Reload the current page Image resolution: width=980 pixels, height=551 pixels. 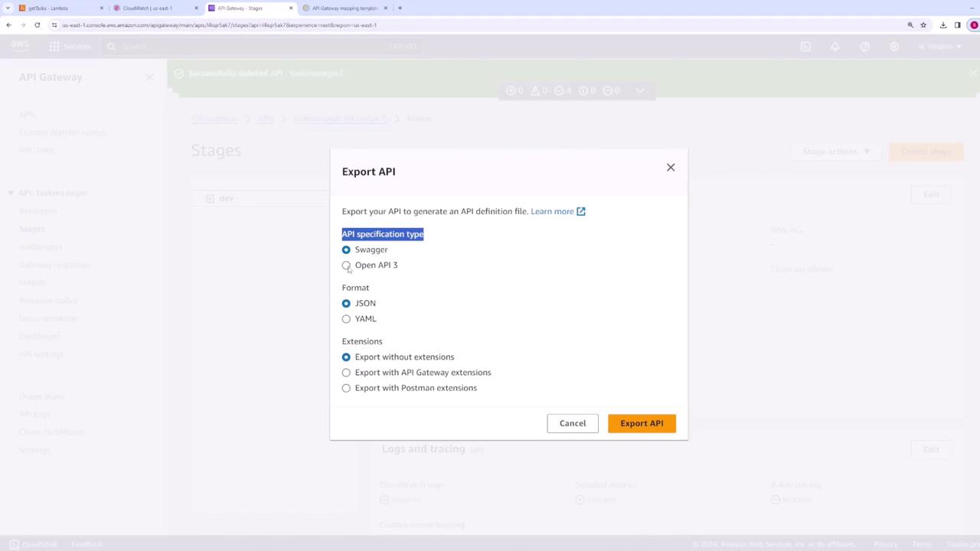(x=37, y=25)
